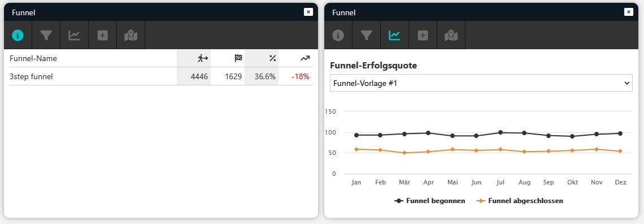Image resolution: width=644 pixels, height=224 pixels.
Task: Sort by trend arrow column header
Action: (304, 58)
